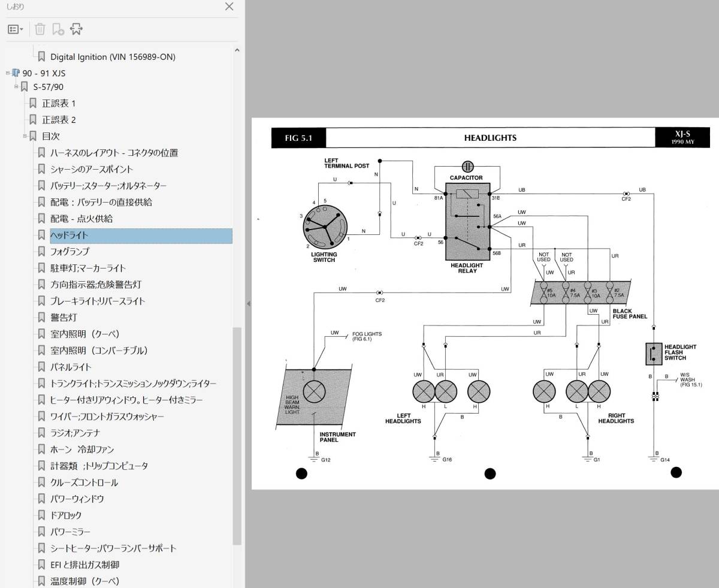This screenshot has height=588, width=719.
Task: Collapse the S-57/90 tree node
Action: click(17, 87)
